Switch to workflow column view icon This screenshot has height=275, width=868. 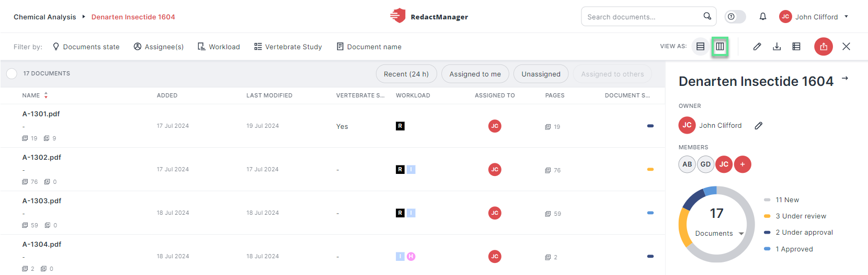(720, 47)
